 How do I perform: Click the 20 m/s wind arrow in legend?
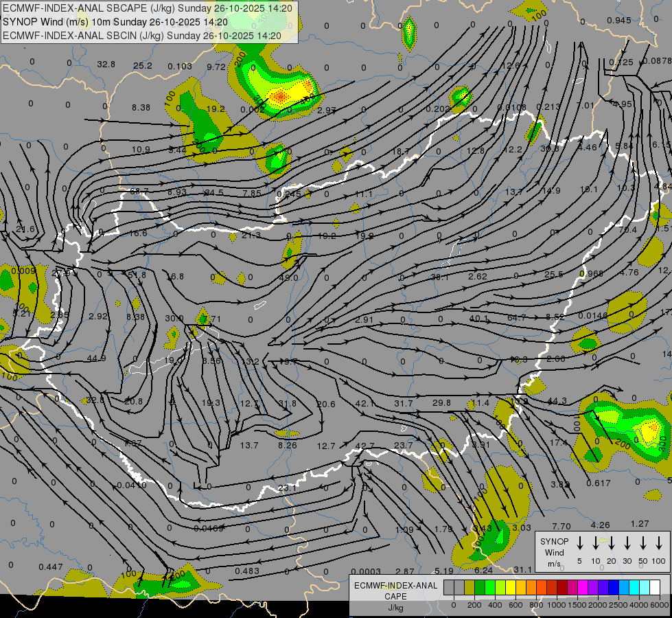611,543
